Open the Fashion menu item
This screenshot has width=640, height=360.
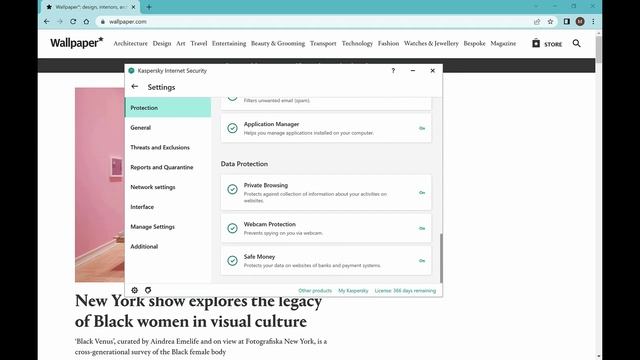[x=389, y=43]
